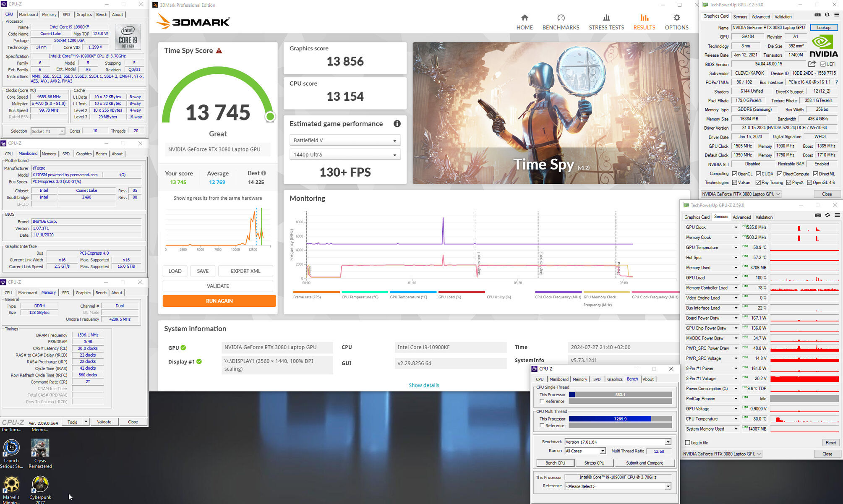
Task: Click the GPU-Z BIOS export icon
Action: coord(812,64)
